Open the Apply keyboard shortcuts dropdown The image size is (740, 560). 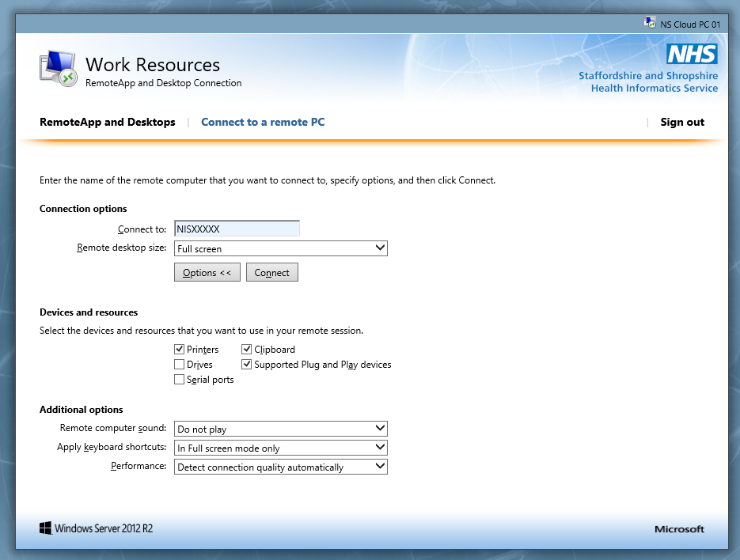281,448
